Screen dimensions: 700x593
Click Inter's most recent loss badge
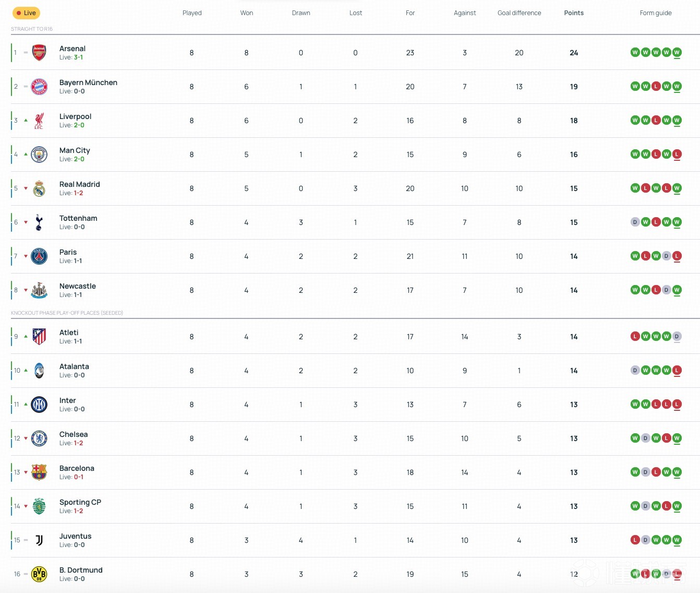(x=677, y=404)
